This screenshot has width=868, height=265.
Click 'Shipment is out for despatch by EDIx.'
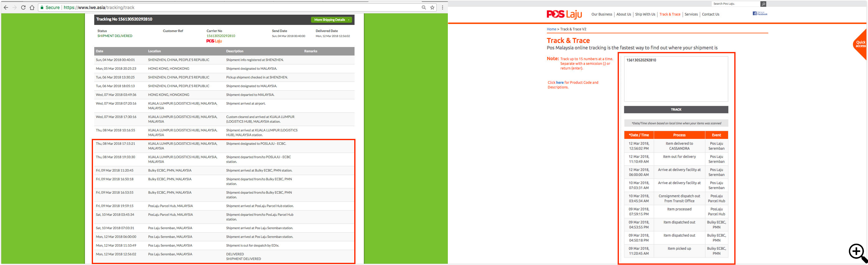(253, 245)
